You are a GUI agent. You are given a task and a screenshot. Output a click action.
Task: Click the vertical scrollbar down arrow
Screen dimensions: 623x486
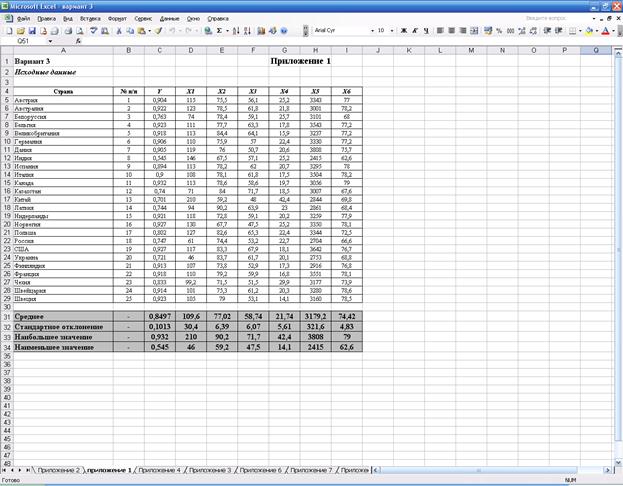tap(618, 463)
